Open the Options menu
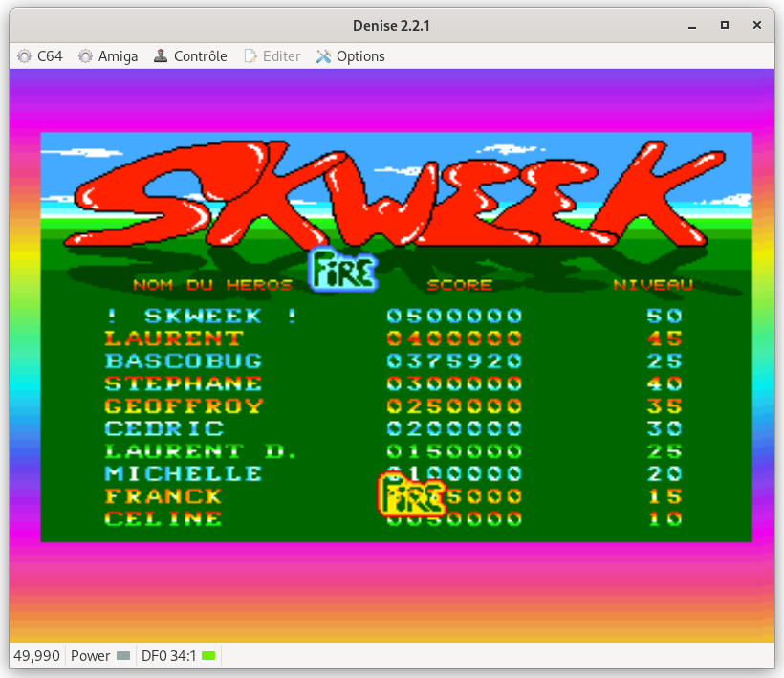The width and height of the screenshot is (784, 678). tap(350, 56)
